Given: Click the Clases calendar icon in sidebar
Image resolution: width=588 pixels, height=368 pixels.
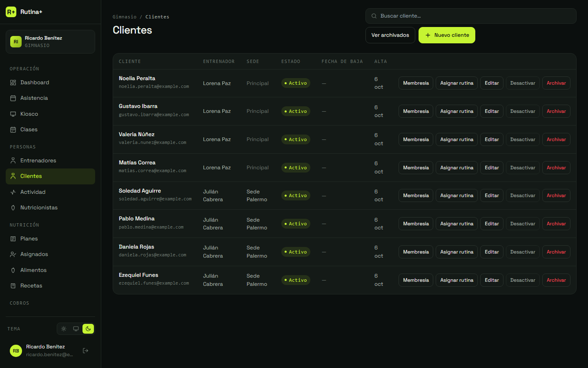Looking at the screenshot, I should 13,130.
